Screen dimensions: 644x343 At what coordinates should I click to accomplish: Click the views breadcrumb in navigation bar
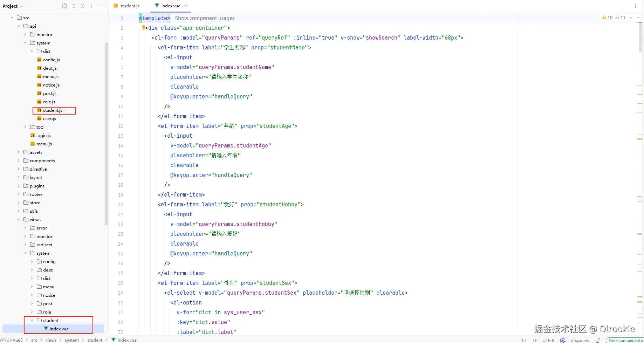point(51,340)
